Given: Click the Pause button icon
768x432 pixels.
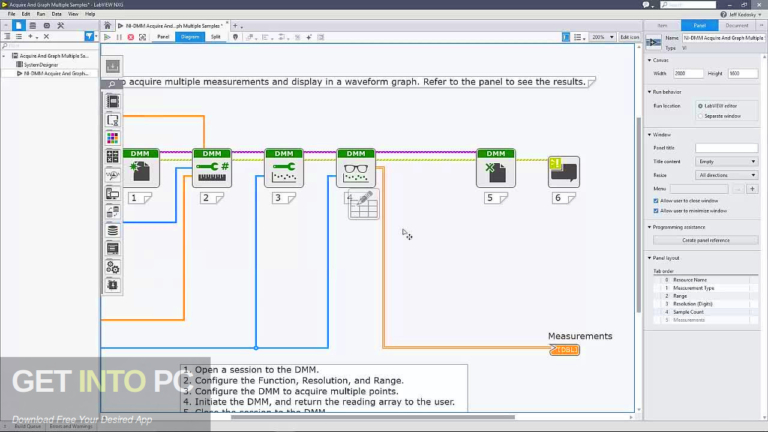Looking at the screenshot, I should point(119,37).
